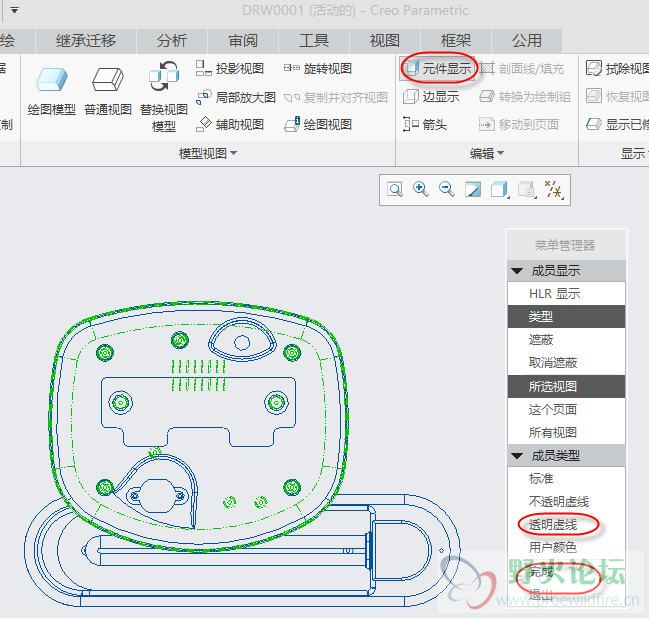The width and height of the screenshot is (649, 618).
Task: Click the Arrows (箭头) tool
Action: coord(425,124)
